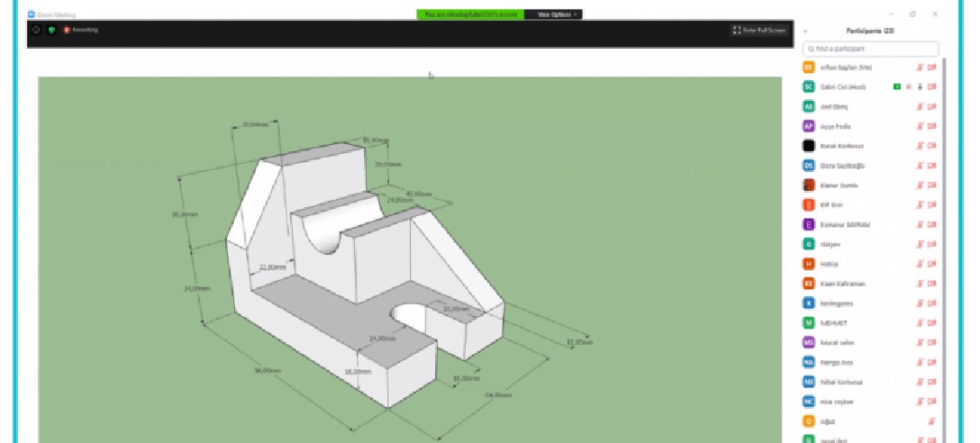Open the View Options dropdown
The height and width of the screenshot is (443, 980).
(558, 14)
